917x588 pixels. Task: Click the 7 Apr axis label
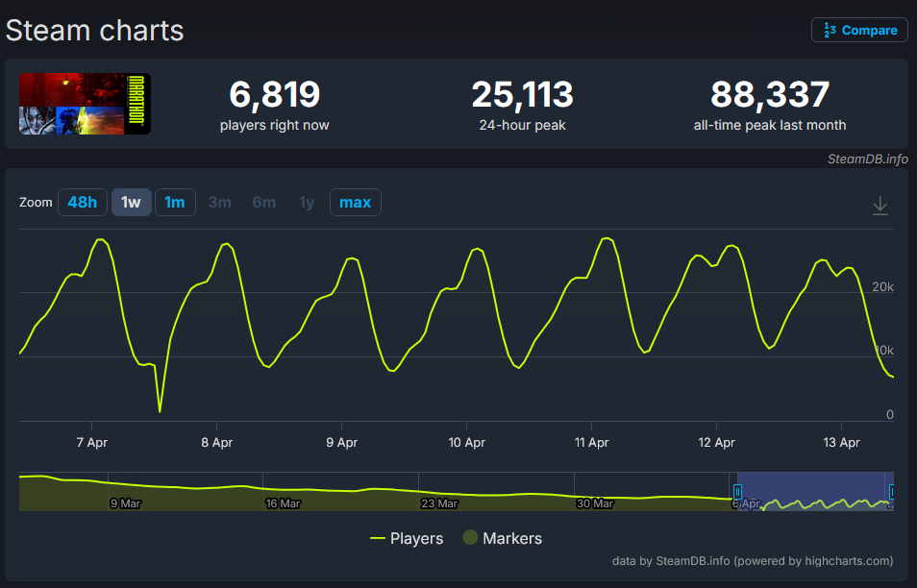pyautogui.click(x=92, y=443)
